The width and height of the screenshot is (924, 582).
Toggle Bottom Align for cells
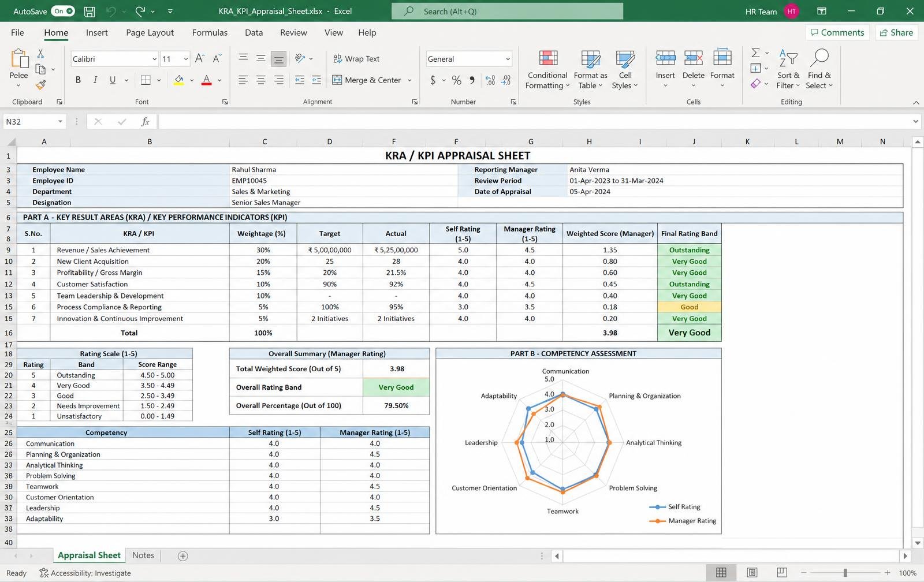tap(278, 58)
